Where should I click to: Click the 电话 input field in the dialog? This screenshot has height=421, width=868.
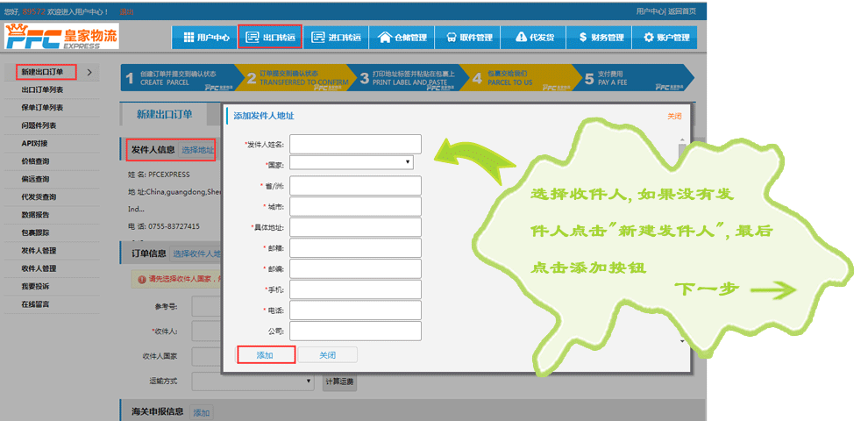355,310
